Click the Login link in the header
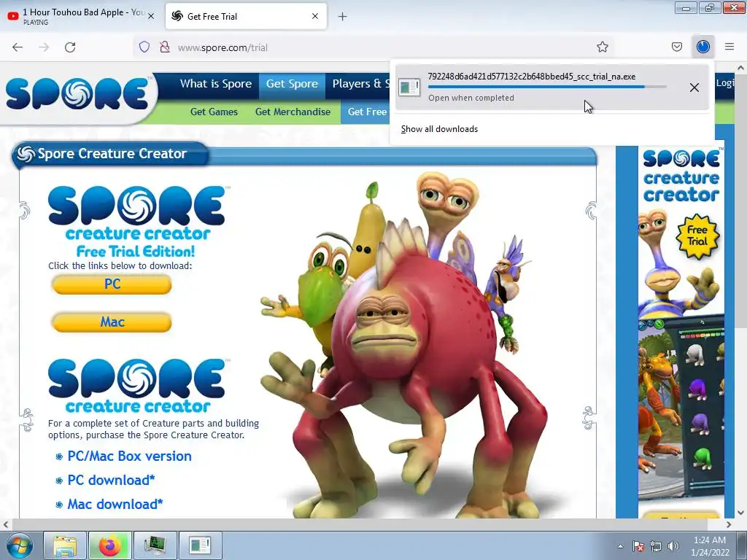 click(x=724, y=83)
